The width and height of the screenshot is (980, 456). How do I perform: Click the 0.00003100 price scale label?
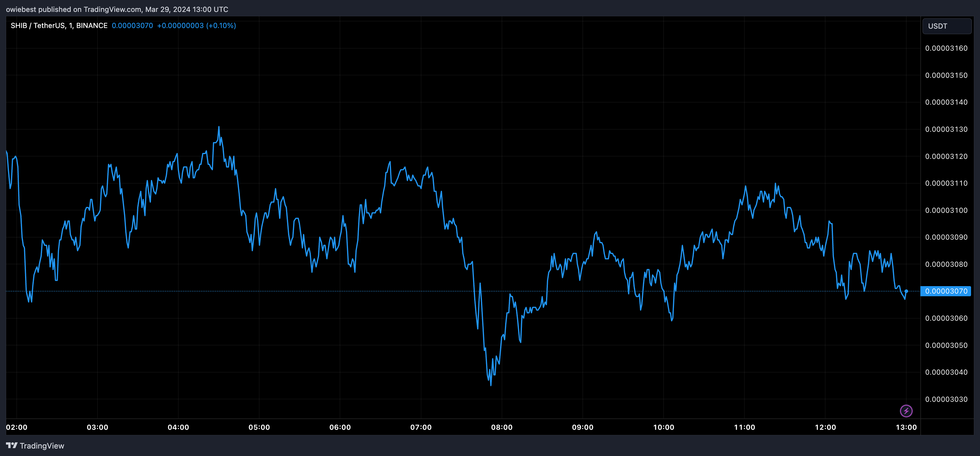tap(946, 210)
